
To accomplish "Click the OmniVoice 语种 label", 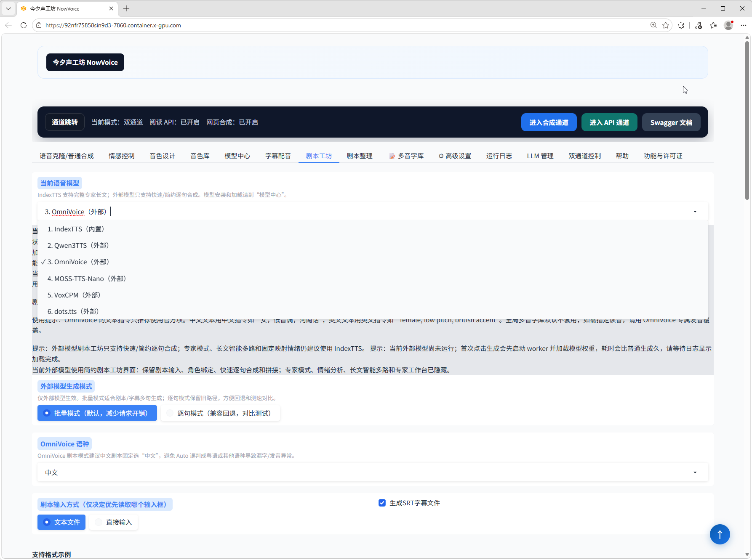I will 64,444.
